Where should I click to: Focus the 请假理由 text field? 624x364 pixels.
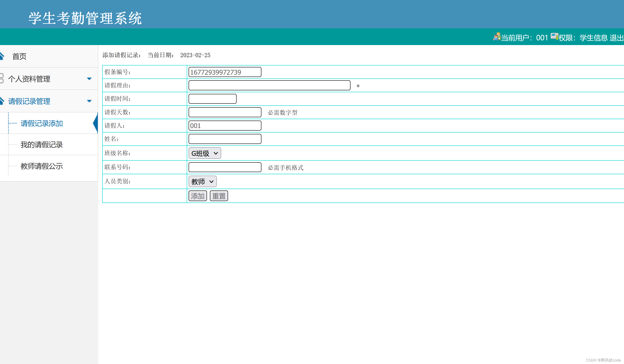click(x=269, y=86)
